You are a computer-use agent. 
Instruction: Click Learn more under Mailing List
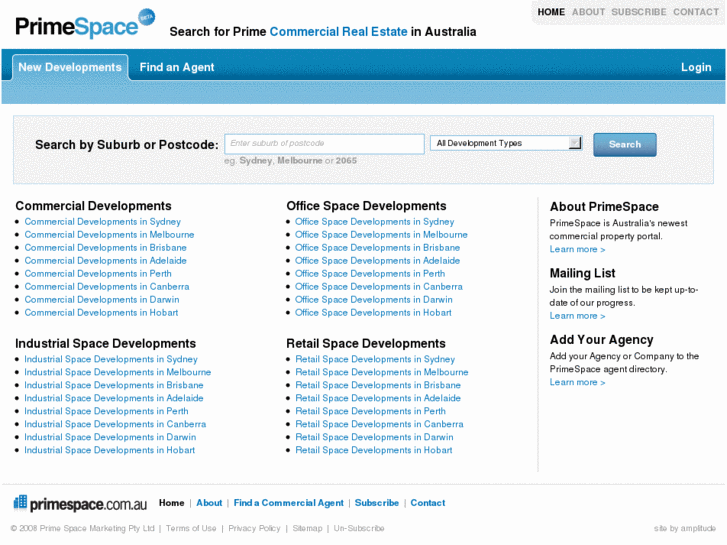coord(577,316)
